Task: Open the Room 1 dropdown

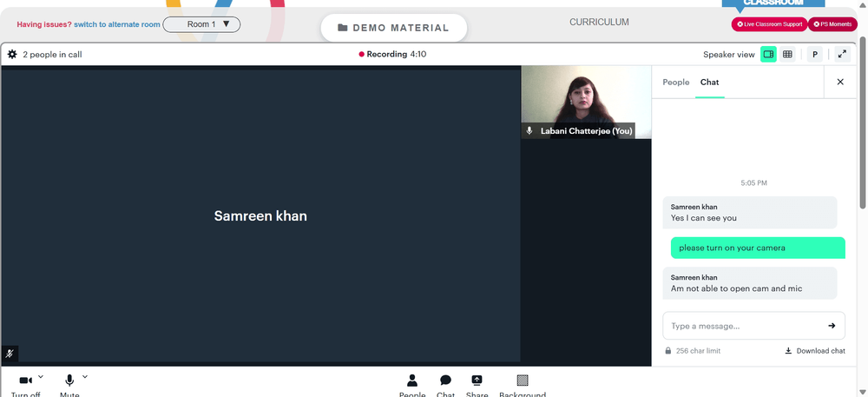Action: (201, 24)
